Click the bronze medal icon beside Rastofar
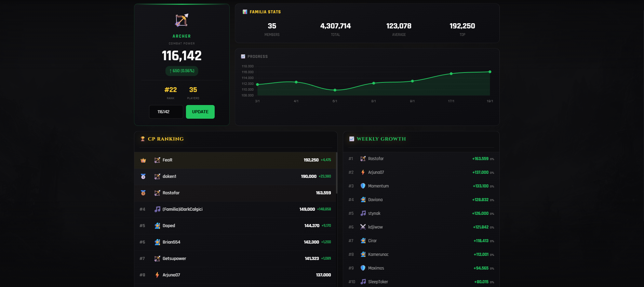This screenshot has width=644, height=287. click(x=143, y=193)
